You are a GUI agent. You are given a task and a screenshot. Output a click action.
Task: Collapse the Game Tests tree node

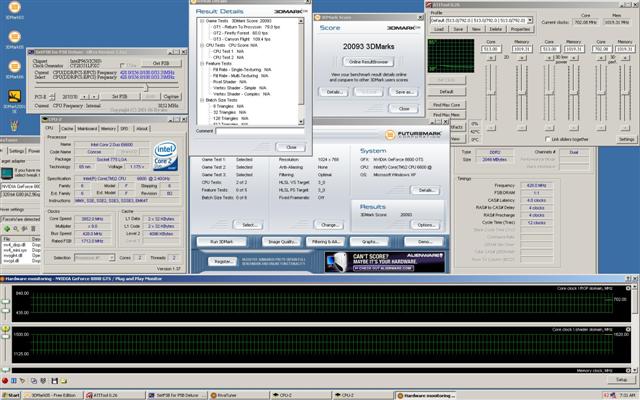[x=202, y=20]
